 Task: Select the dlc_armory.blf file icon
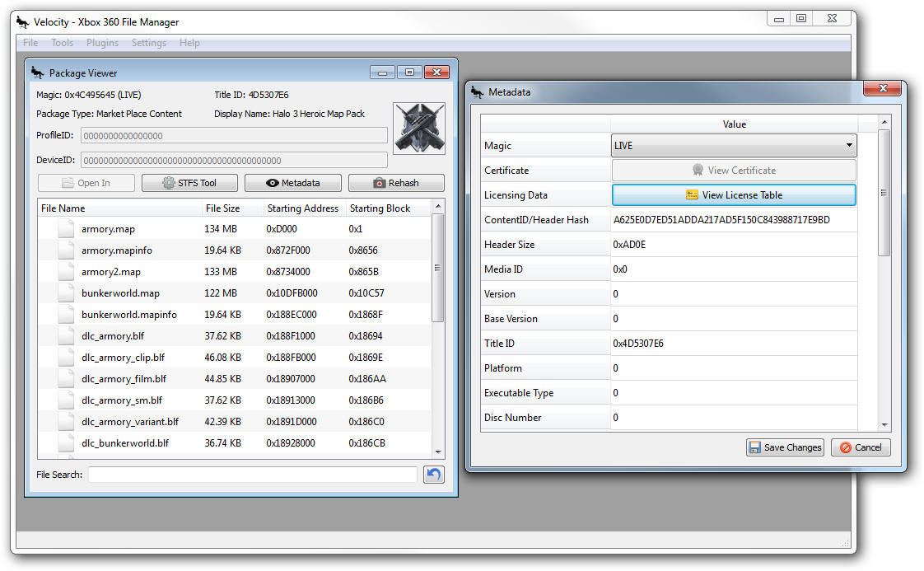[x=66, y=336]
